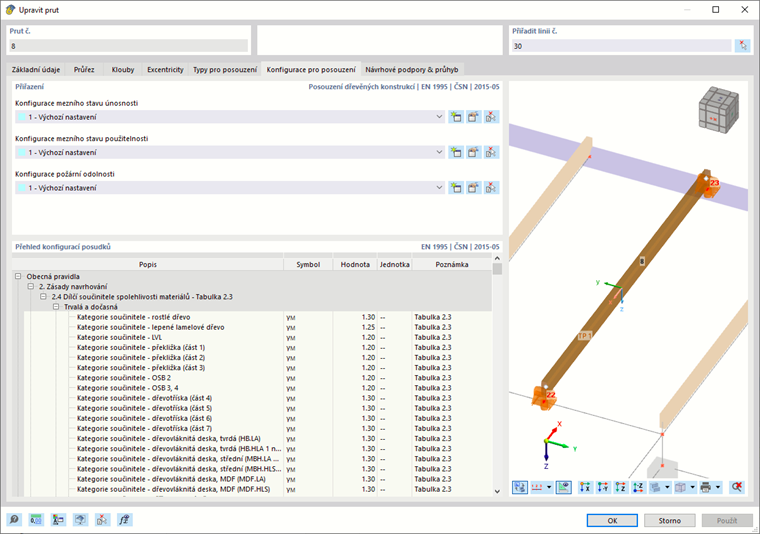Click the view in X direction icon
Screen dimensions: 760x534
coord(586,487)
